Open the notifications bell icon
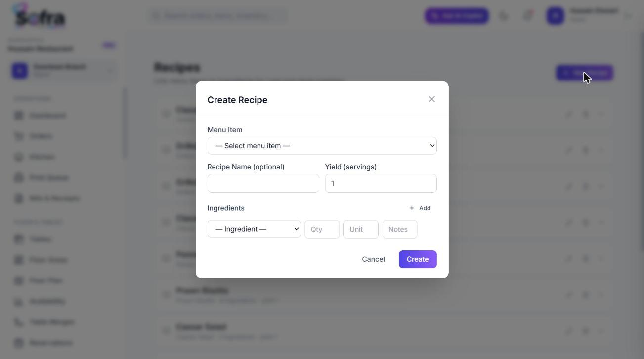Image resolution: width=644 pixels, height=359 pixels. pyautogui.click(x=527, y=16)
